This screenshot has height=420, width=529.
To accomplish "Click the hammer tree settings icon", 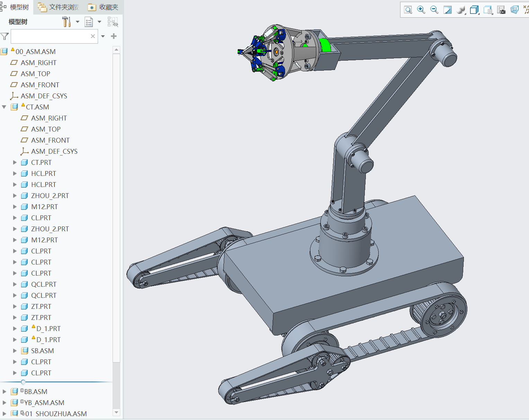I will click(x=66, y=22).
